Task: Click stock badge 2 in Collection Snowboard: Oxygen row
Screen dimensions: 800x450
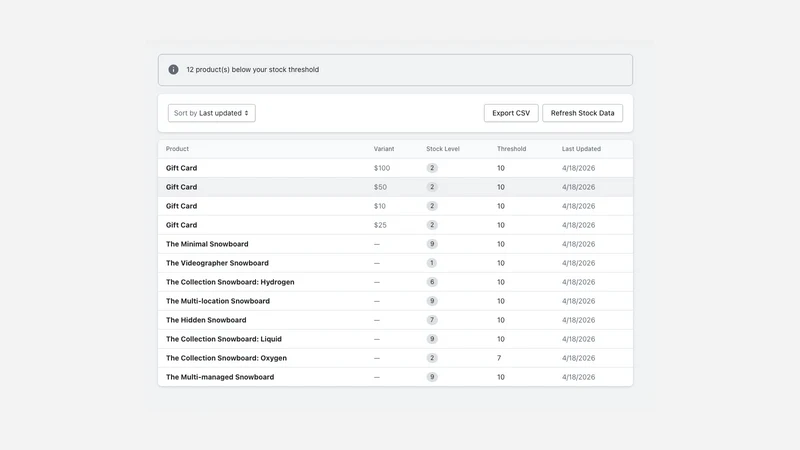Action: pyautogui.click(x=432, y=358)
